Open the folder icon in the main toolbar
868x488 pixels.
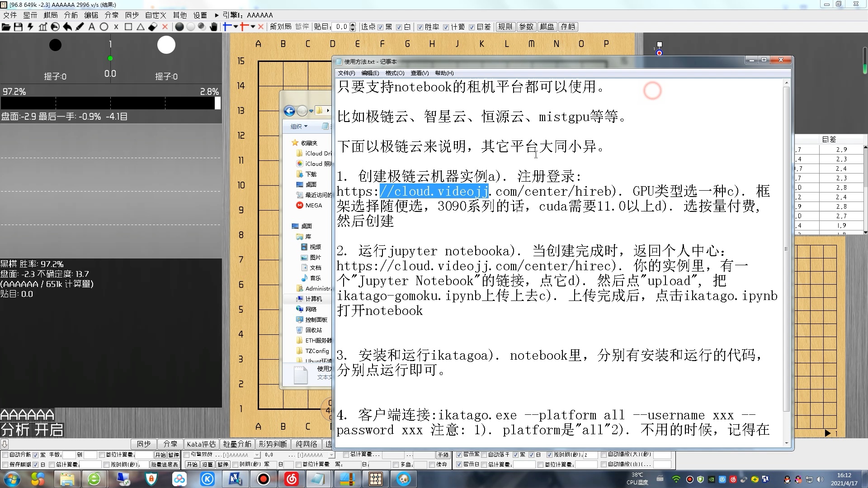(6, 27)
